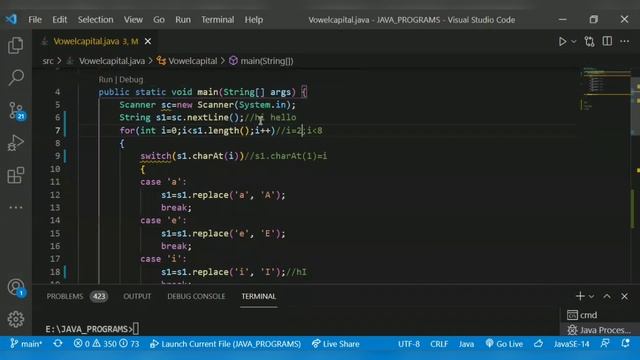The width and height of the screenshot is (640, 360).
Task: Click Launch Current File (JAVA_PROGRAMS) status item
Action: pos(225,344)
